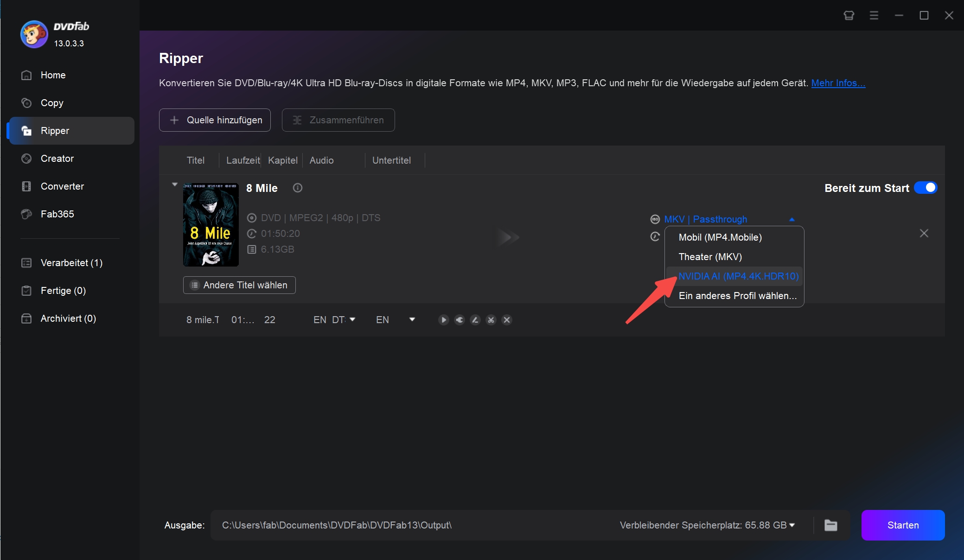Click the version number 13.0.3.3
964x560 pixels.
[x=69, y=44]
